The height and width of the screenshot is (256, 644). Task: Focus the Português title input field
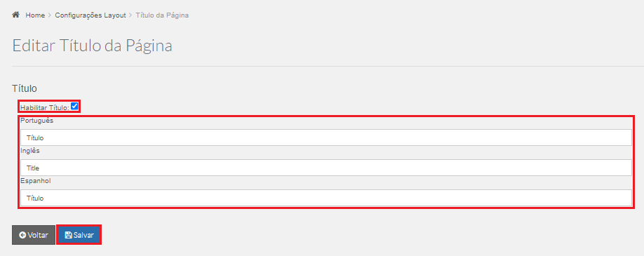(326, 137)
